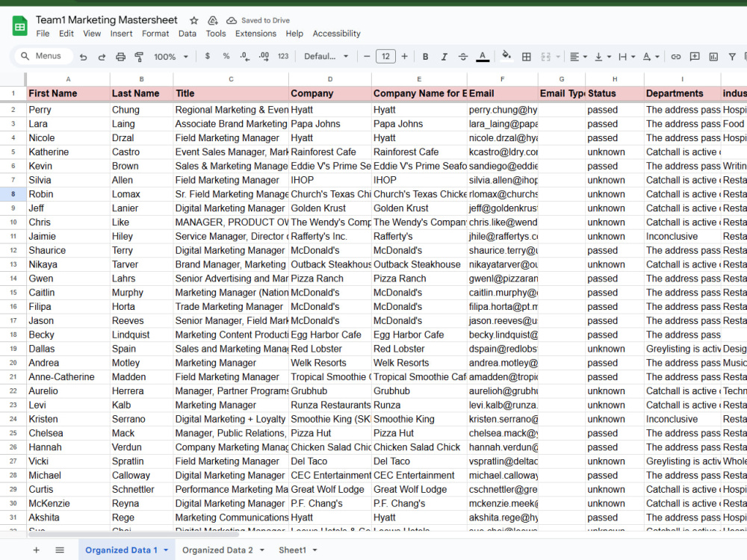Switch to Organized Data 2 tab

217,550
